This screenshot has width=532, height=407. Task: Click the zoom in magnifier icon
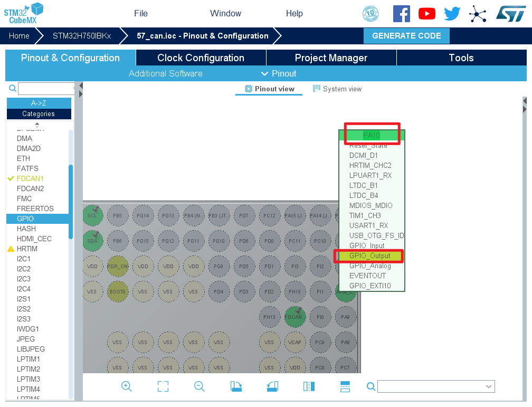127,386
